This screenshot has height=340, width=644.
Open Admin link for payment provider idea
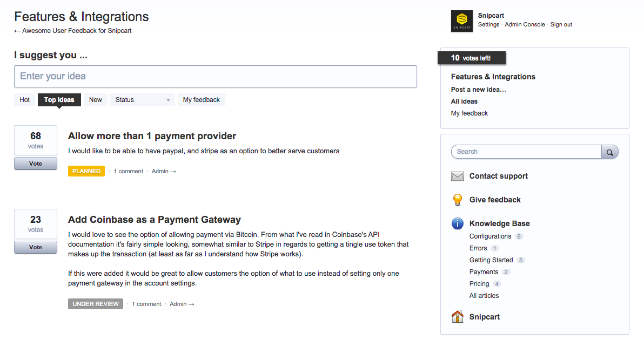(x=164, y=172)
